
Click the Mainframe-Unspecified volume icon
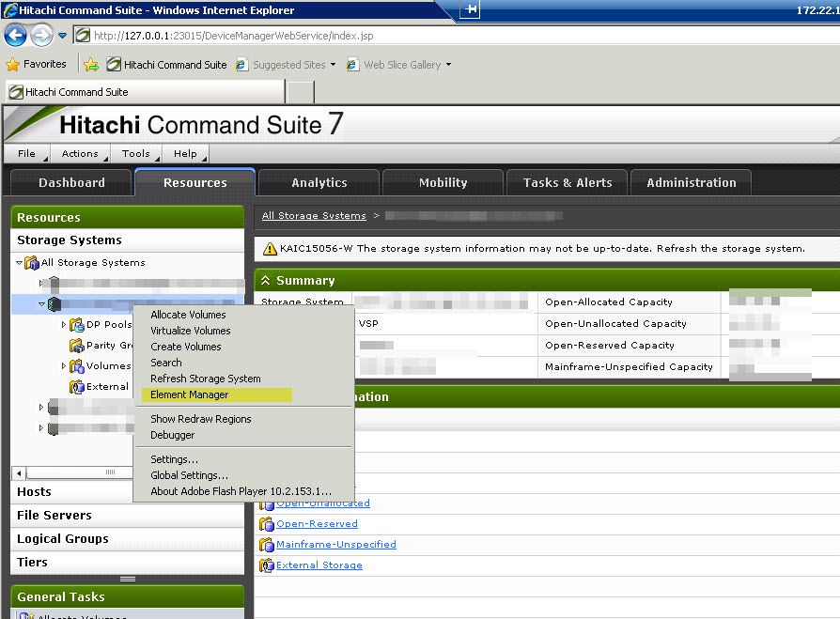[266, 545]
